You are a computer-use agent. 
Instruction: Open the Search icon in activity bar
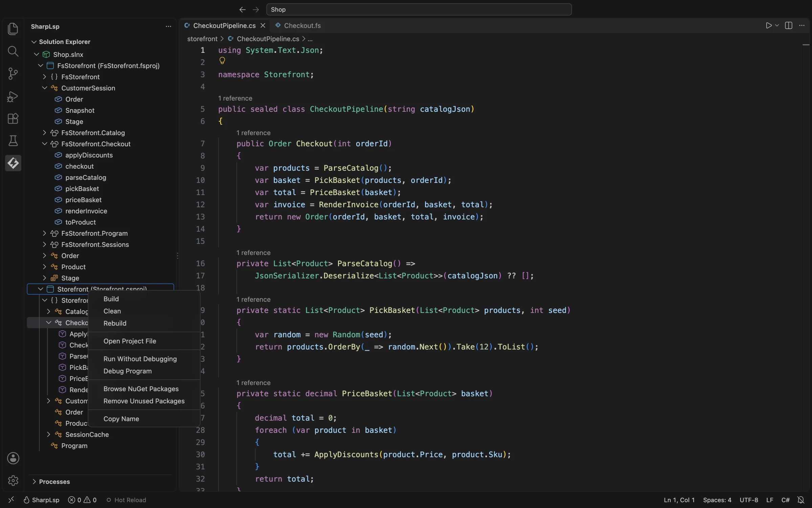click(x=13, y=51)
